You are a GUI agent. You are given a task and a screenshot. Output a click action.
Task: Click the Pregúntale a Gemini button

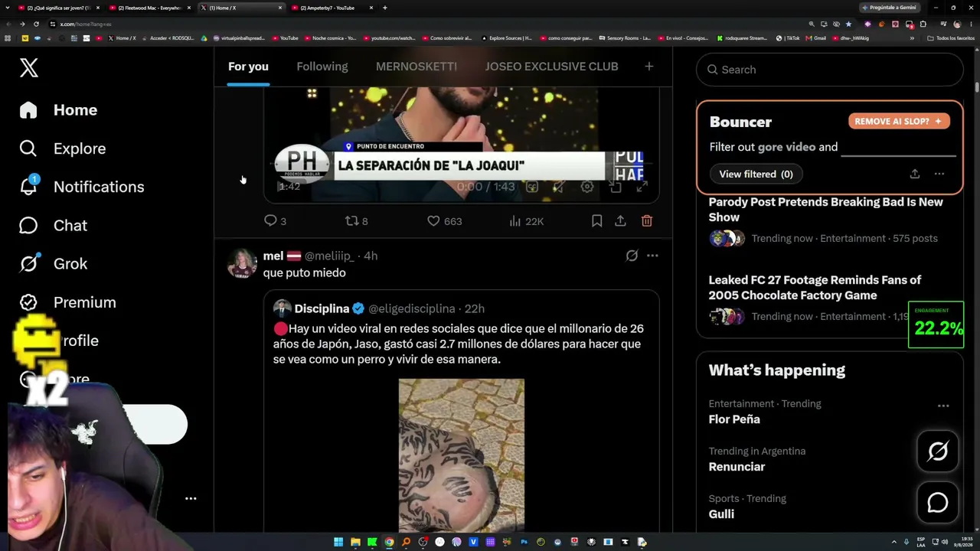(x=888, y=8)
